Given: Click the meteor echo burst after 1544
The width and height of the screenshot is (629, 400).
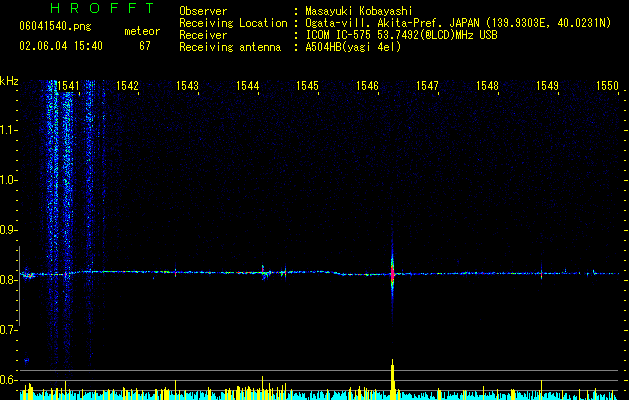Looking at the screenshot, I should 264,273.
